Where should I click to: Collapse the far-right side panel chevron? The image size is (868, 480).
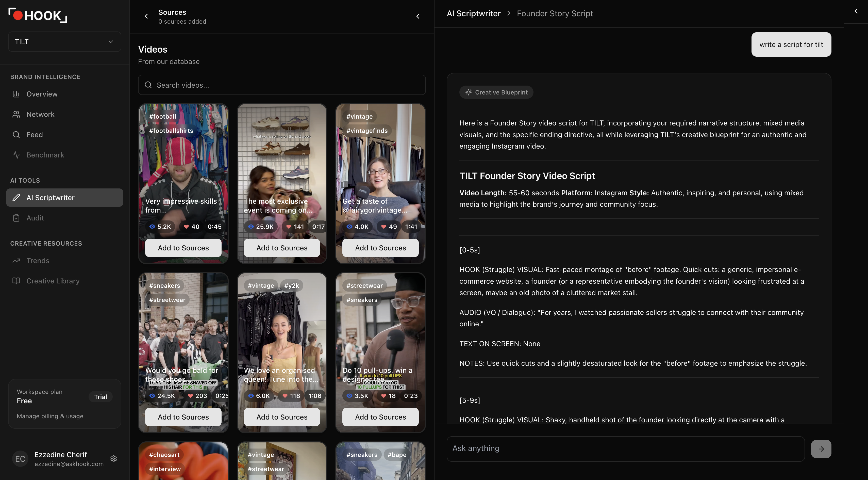tap(856, 11)
